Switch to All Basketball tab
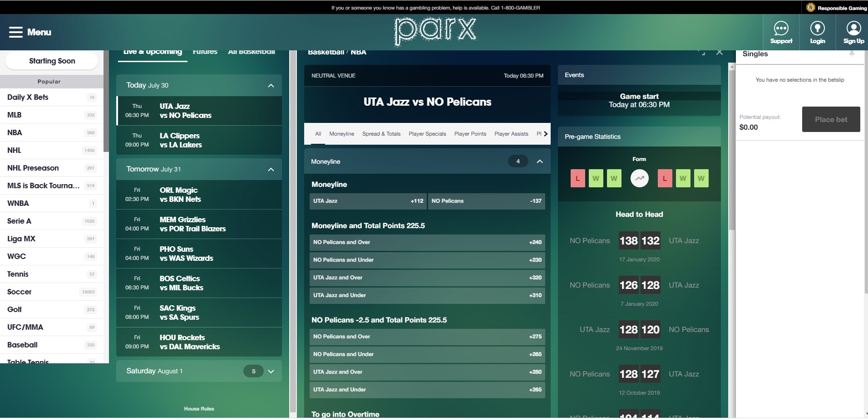 (252, 52)
